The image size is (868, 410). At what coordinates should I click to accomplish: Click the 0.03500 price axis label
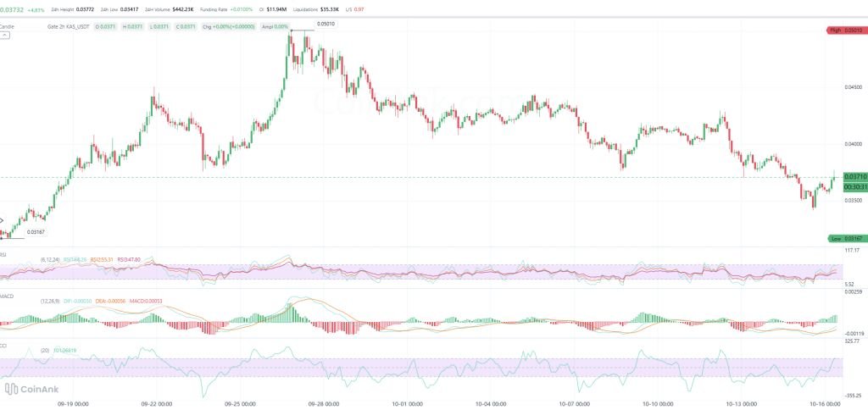coord(853,200)
